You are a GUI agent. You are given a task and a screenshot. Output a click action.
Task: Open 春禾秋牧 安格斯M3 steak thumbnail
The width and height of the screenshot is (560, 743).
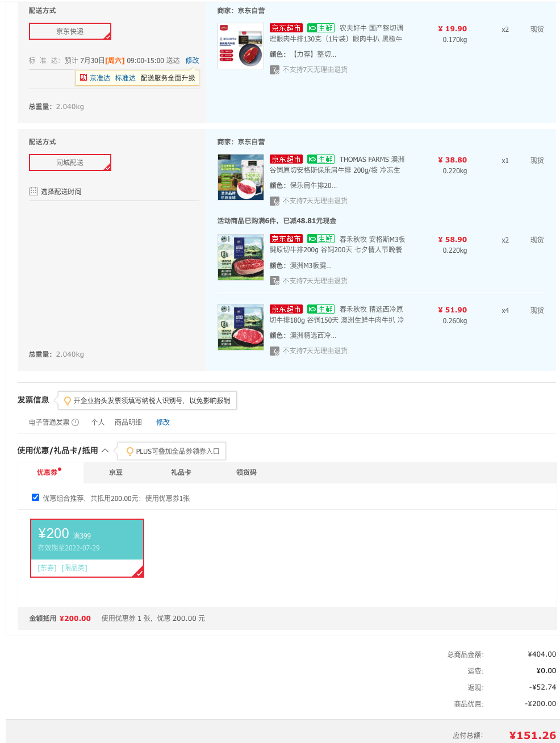pyautogui.click(x=241, y=257)
